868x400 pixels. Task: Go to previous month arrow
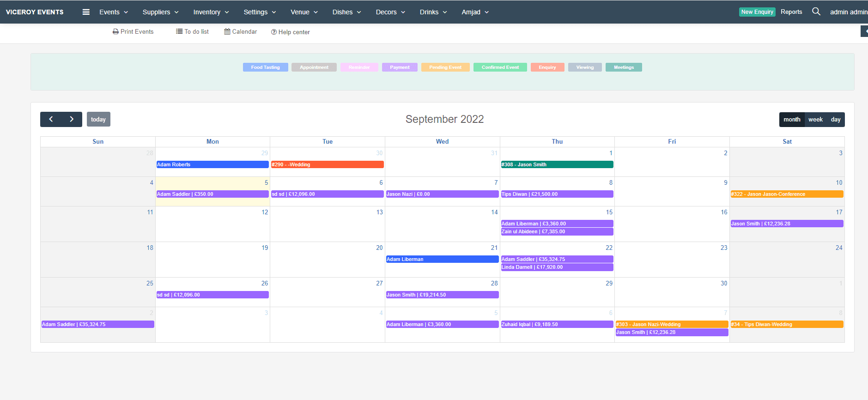click(x=51, y=119)
